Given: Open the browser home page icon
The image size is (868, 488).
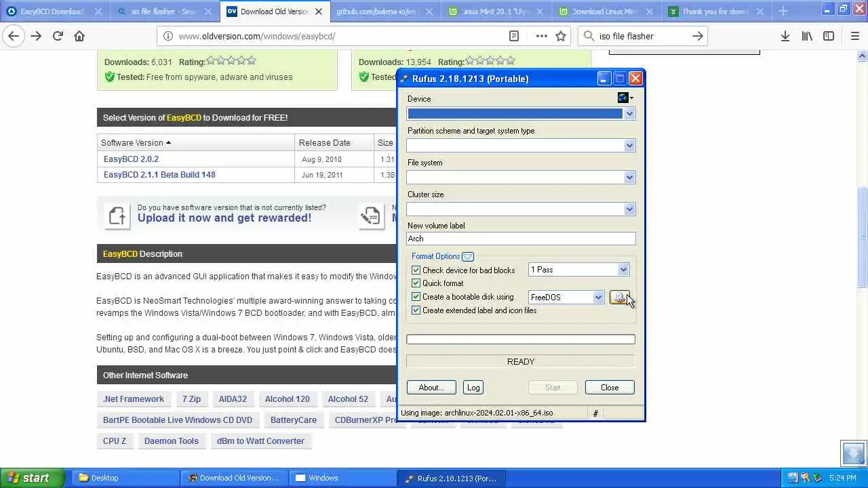Looking at the screenshot, I should pyautogui.click(x=79, y=36).
